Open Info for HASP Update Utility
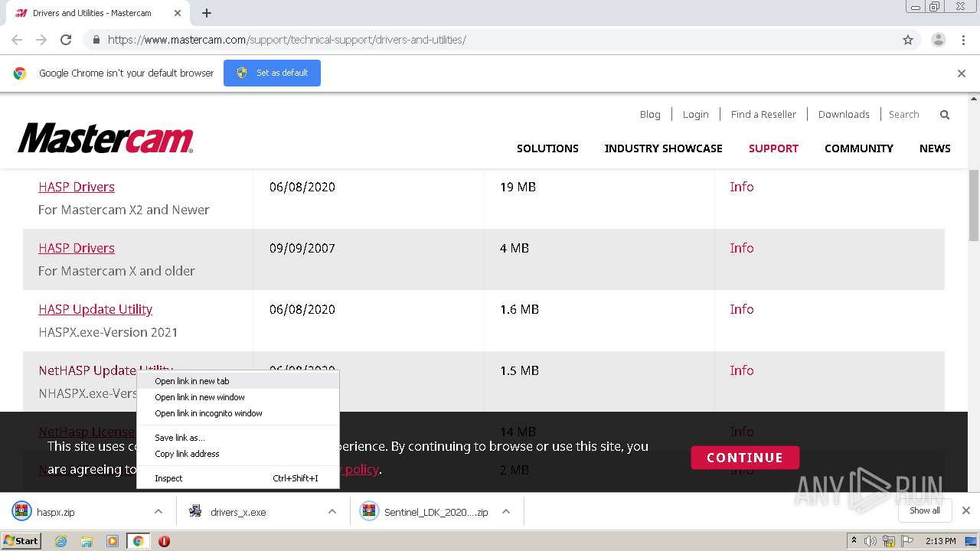This screenshot has height=551, width=980. (x=742, y=309)
